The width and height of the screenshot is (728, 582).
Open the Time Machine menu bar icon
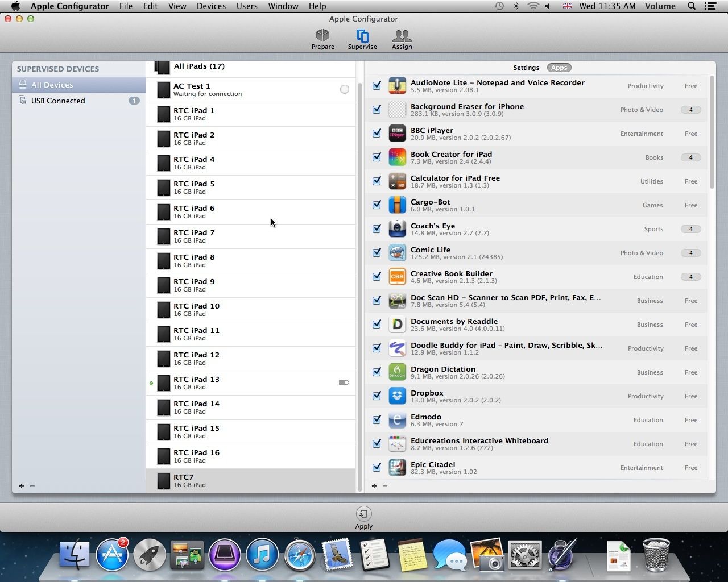click(499, 6)
